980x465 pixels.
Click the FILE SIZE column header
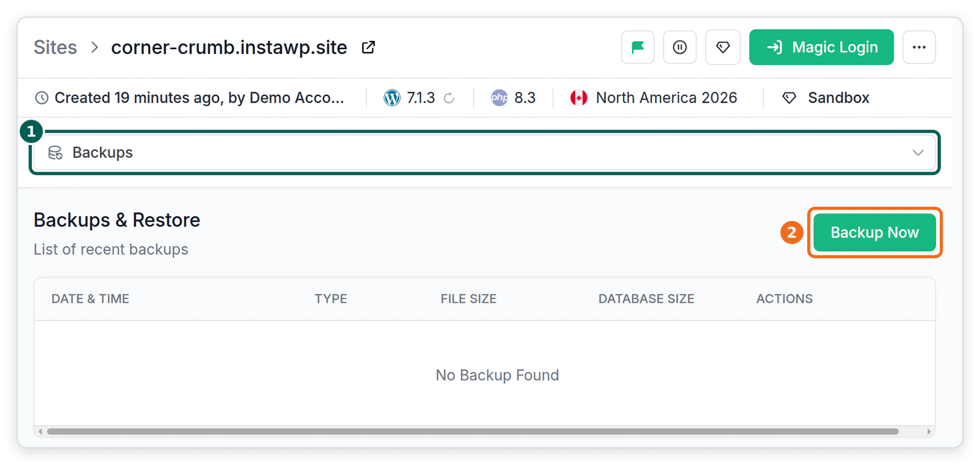coord(468,299)
